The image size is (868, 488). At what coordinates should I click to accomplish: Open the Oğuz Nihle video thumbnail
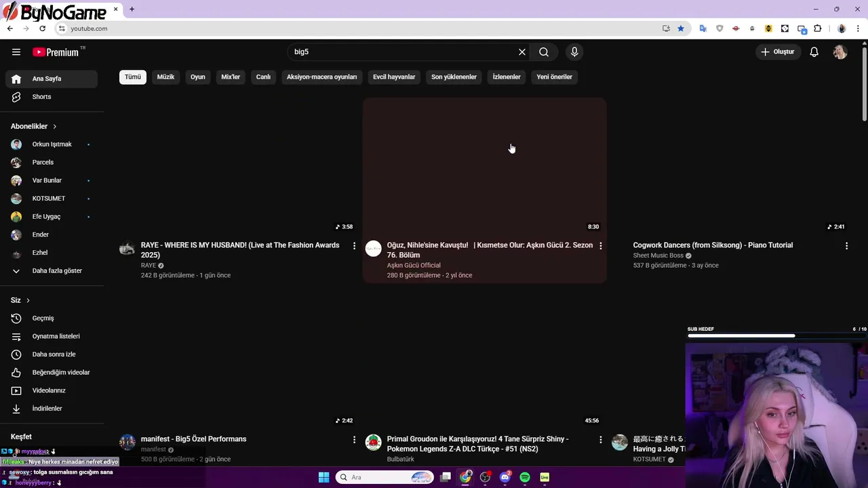pyautogui.click(x=484, y=166)
